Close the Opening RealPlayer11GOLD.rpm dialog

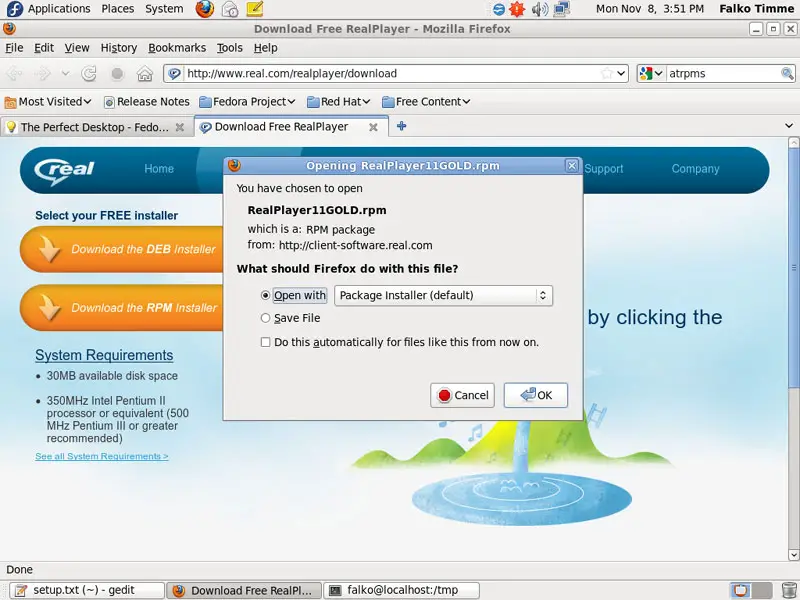click(x=571, y=166)
